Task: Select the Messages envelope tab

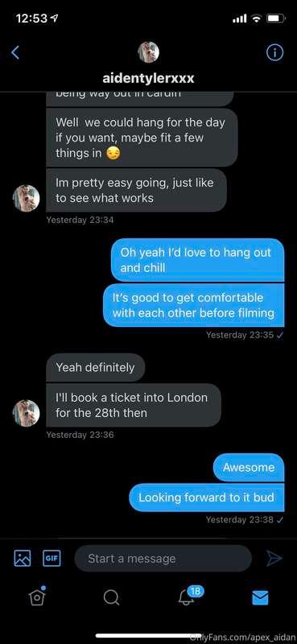Action: click(x=261, y=597)
